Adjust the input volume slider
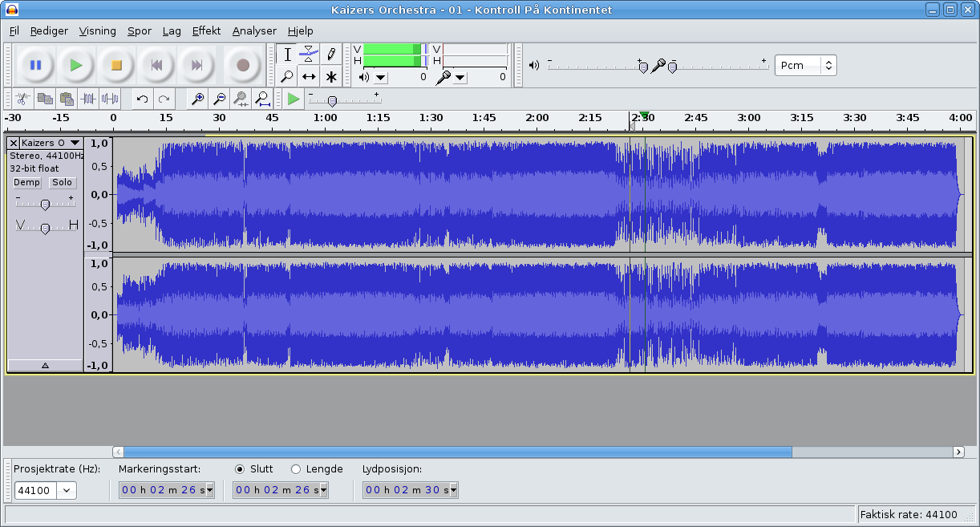Image resolution: width=980 pixels, height=527 pixels. [672, 67]
